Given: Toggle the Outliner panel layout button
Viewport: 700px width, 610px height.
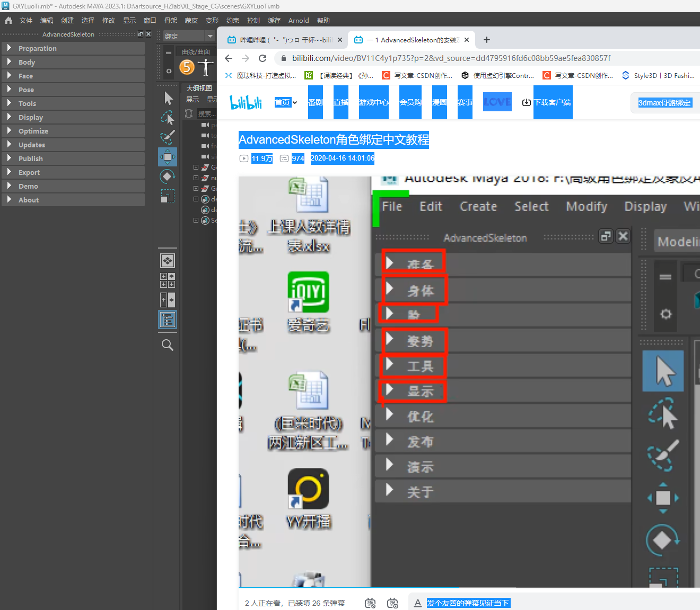Looking at the screenshot, I should 168,320.
